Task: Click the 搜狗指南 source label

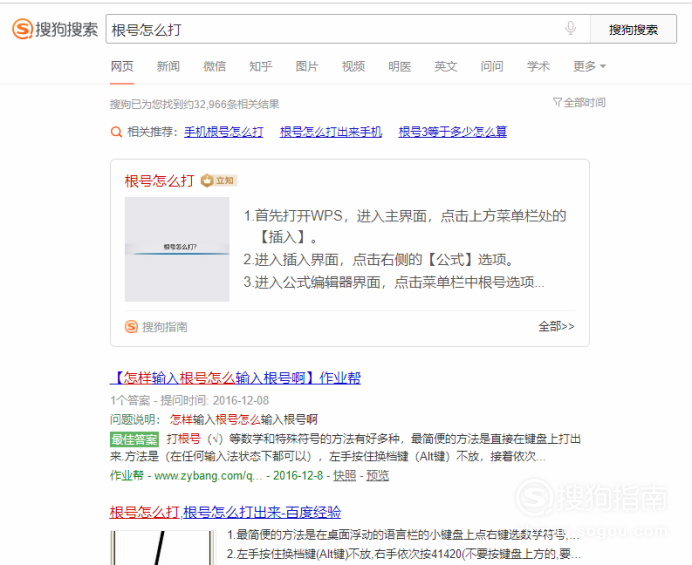Action: [x=165, y=327]
